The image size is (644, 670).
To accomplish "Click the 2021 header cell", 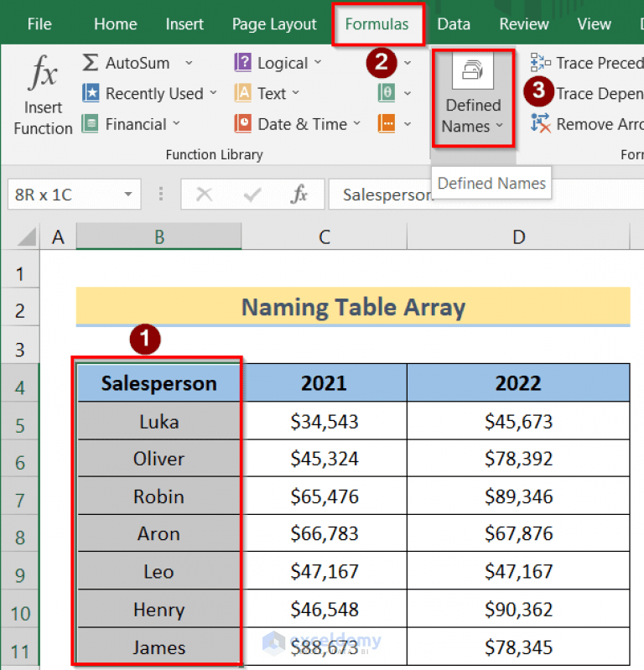I will 325,383.
